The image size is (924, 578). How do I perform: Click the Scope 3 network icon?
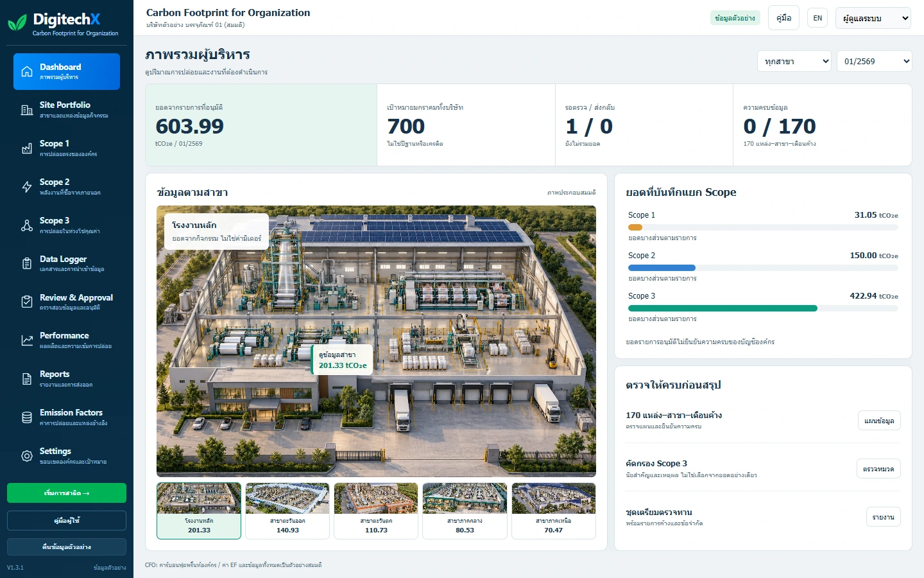click(27, 225)
